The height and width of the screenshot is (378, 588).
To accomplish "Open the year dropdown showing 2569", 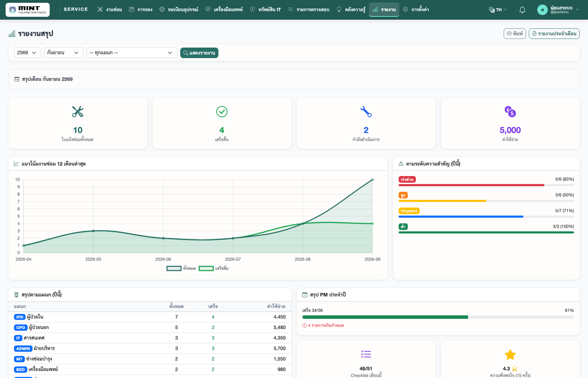I will click(27, 52).
